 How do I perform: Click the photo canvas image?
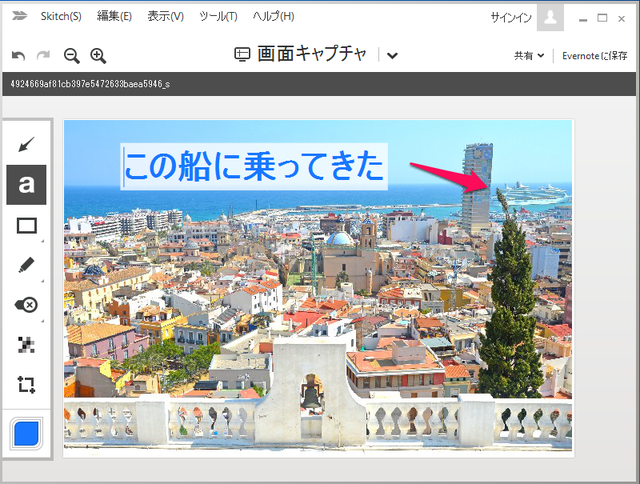(318, 285)
